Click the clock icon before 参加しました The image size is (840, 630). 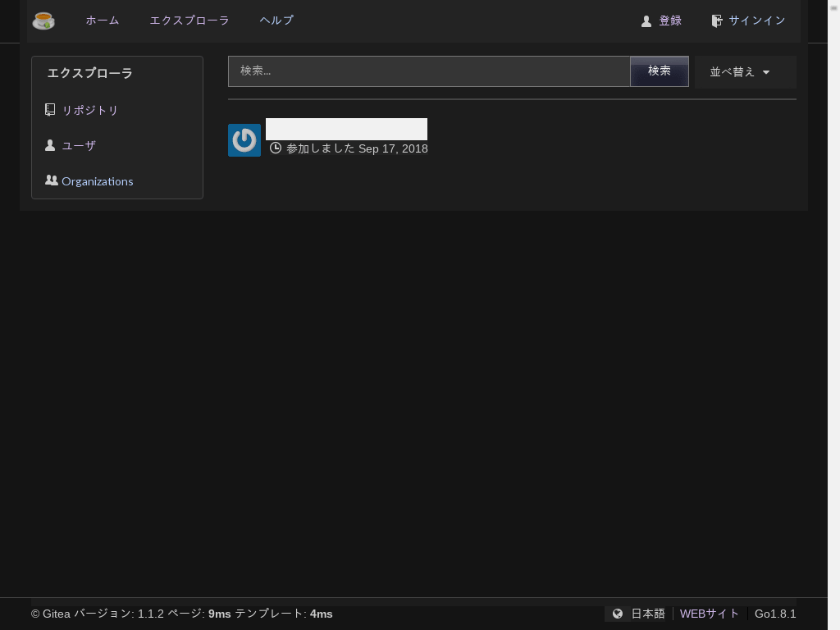tap(276, 148)
